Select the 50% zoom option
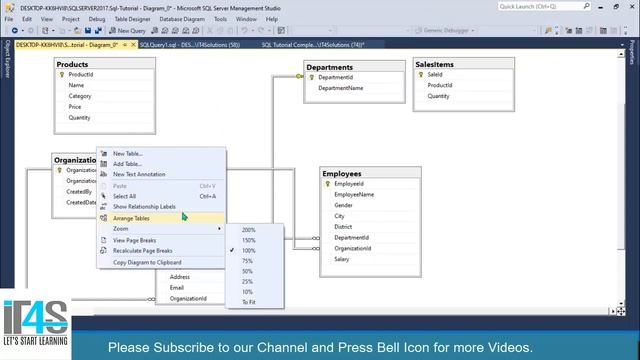Image resolution: width=640 pixels, height=360 pixels. click(247, 271)
